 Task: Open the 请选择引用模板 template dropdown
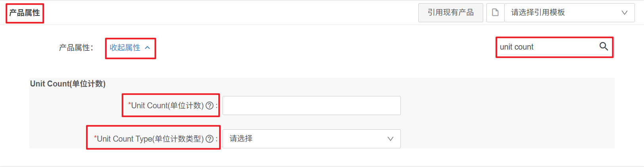[x=562, y=13]
